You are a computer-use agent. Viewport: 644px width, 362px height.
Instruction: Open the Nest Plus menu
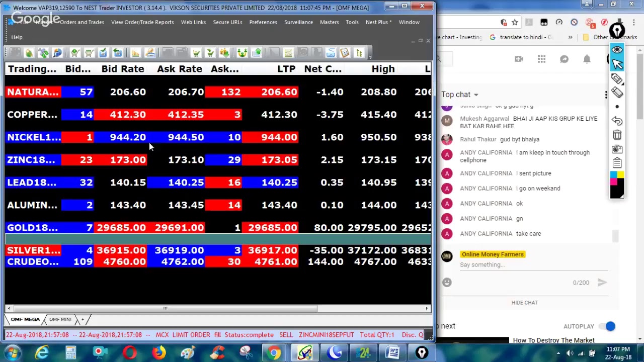pyautogui.click(x=378, y=22)
